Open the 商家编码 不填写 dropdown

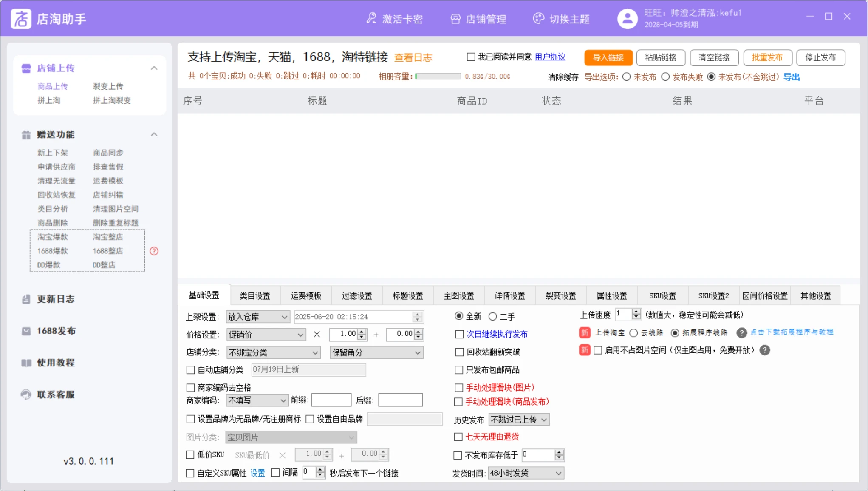[257, 400]
